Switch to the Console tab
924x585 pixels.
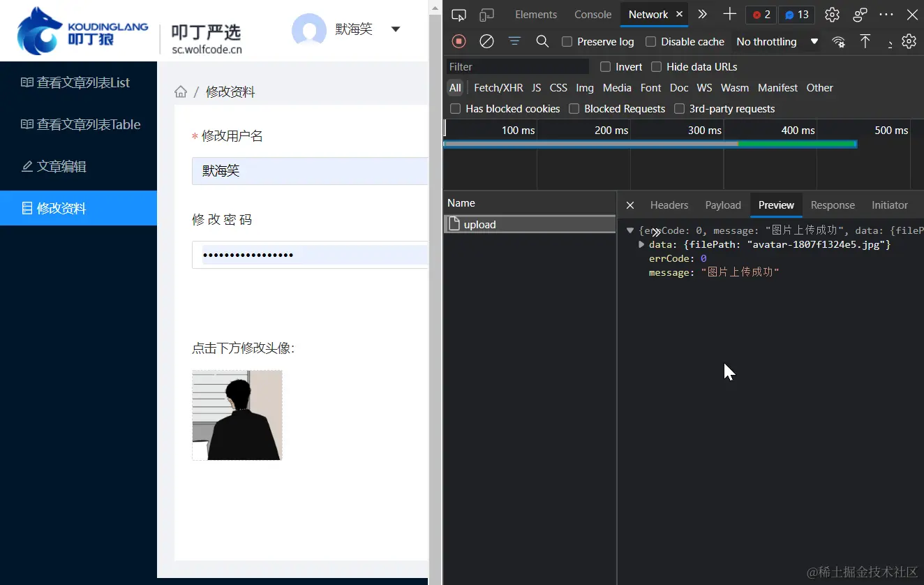[x=593, y=15]
